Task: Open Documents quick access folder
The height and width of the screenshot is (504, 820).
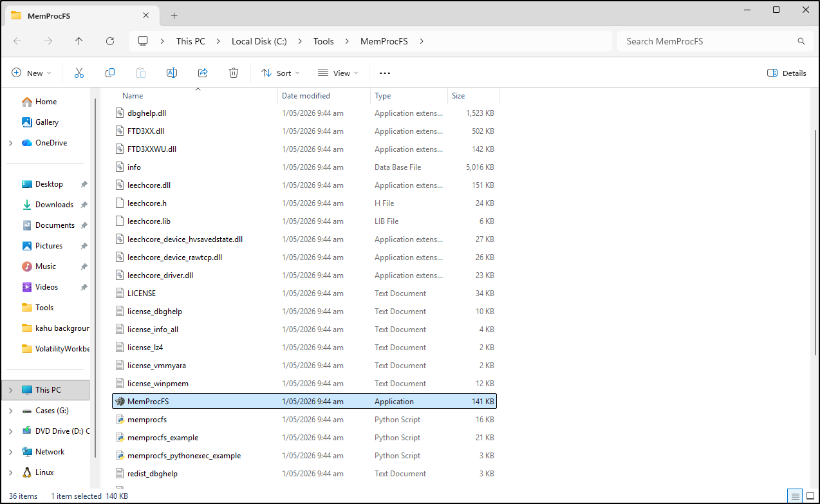Action: pyautogui.click(x=55, y=225)
